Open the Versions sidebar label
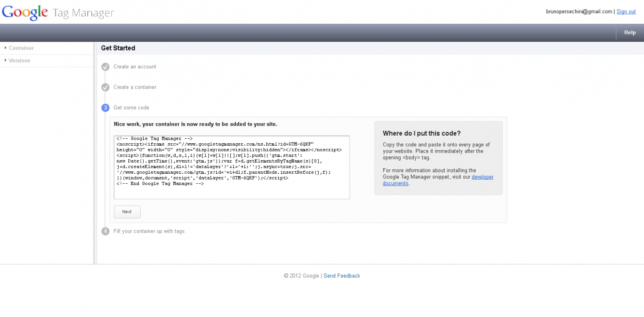 tap(19, 61)
